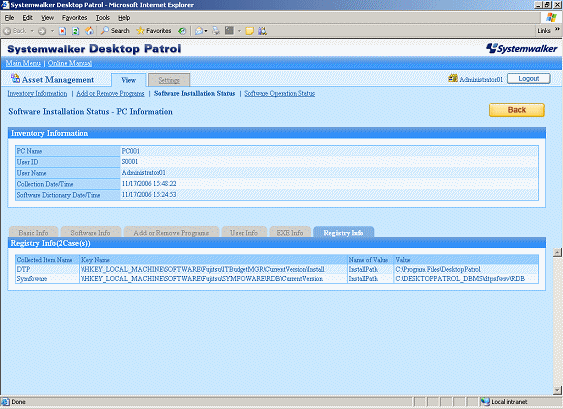Click the Back arrow in IE toolbar
The image size is (563, 409).
[15, 31]
